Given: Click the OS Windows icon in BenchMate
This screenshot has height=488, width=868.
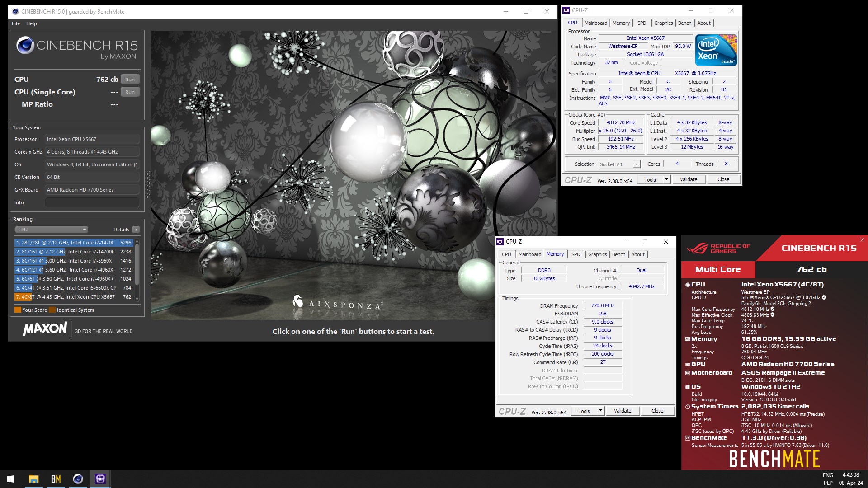Looking at the screenshot, I should (x=688, y=387).
